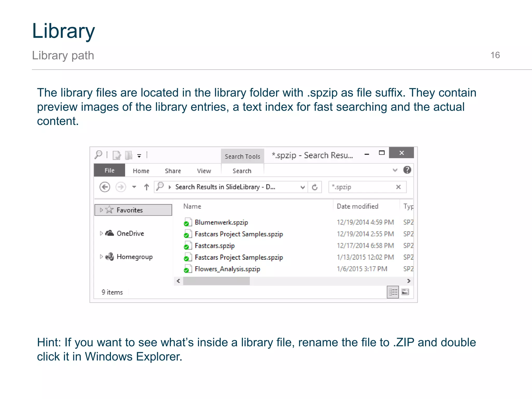Click the 9 items status text
This screenshot has height=399, width=532.
pos(112,292)
